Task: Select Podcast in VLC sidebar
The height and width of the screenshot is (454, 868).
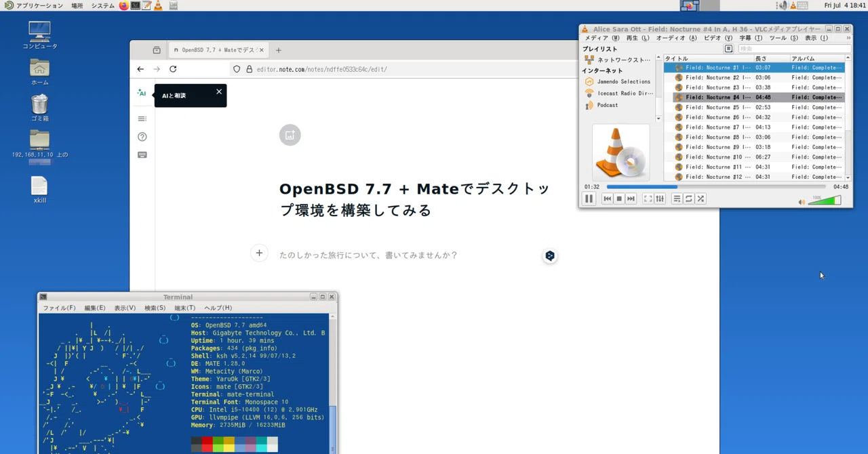Action: (601, 105)
